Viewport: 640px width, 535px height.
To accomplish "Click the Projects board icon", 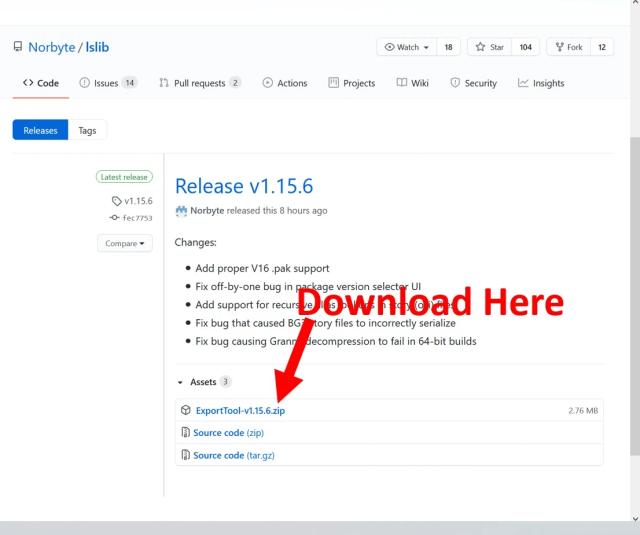I will click(x=333, y=83).
